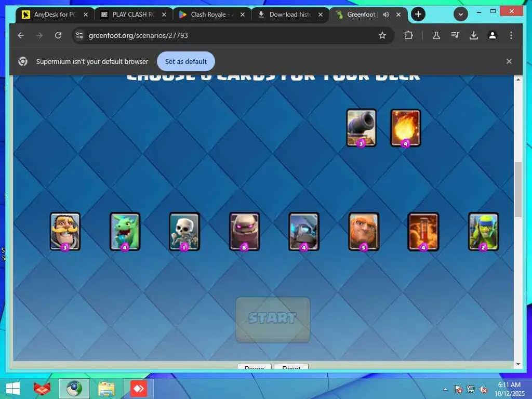
Task: Open the Extensions puzzle icon
Action: pyautogui.click(x=408, y=35)
